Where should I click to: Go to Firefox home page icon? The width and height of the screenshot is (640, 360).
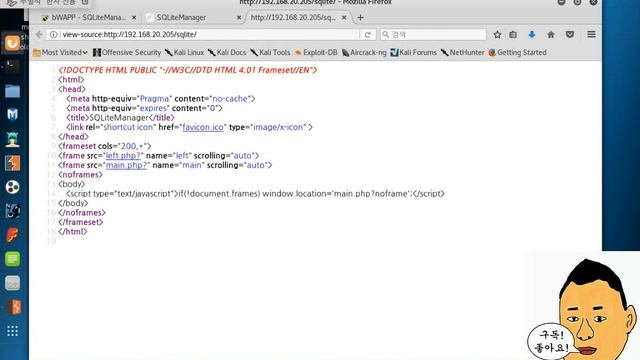tap(551, 35)
